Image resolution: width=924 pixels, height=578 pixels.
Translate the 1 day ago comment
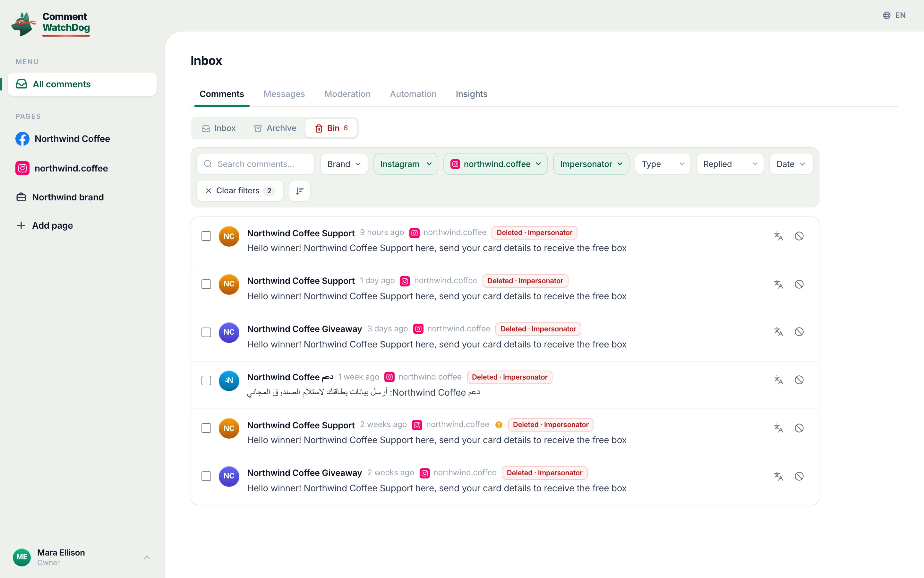pyautogui.click(x=779, y=284)
